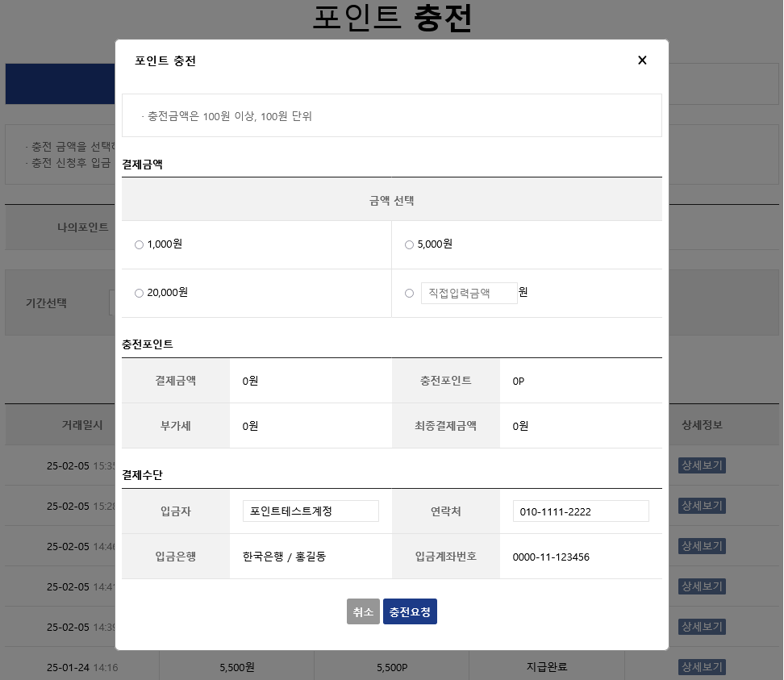
Task: Click 상세보기 in the fourth transaction row
Action: pyautogui.click(x=702, y=586)
